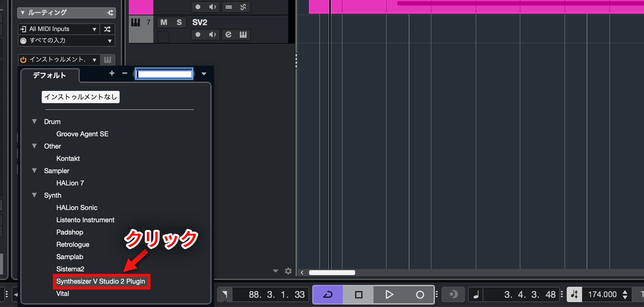Open the routing section settings icon
This screenshot has height=307, width=644.
pos(110,13)
